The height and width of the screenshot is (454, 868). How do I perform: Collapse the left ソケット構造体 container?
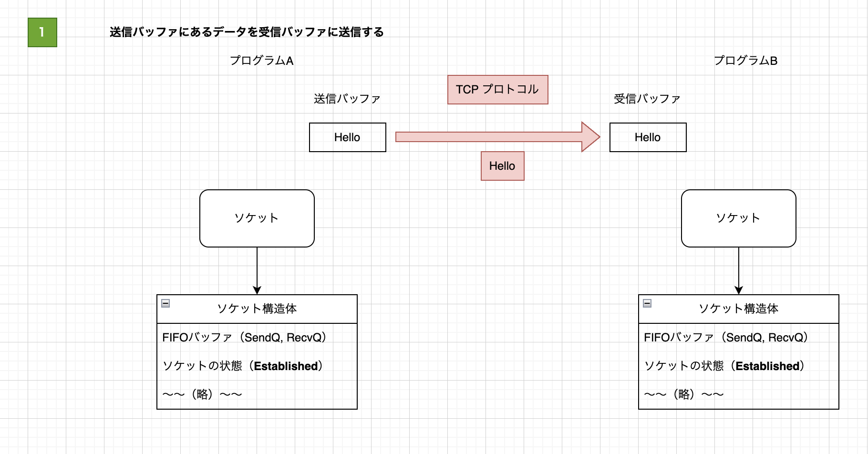click(x=165, y=302)
